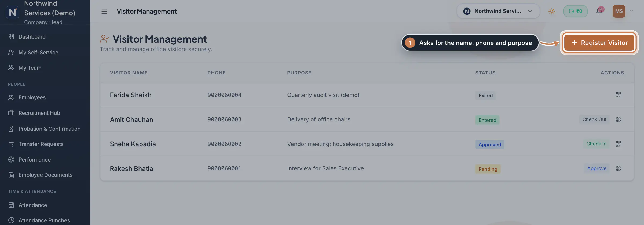Click the VISITOR NAME column header

click(x=129, y=73)
